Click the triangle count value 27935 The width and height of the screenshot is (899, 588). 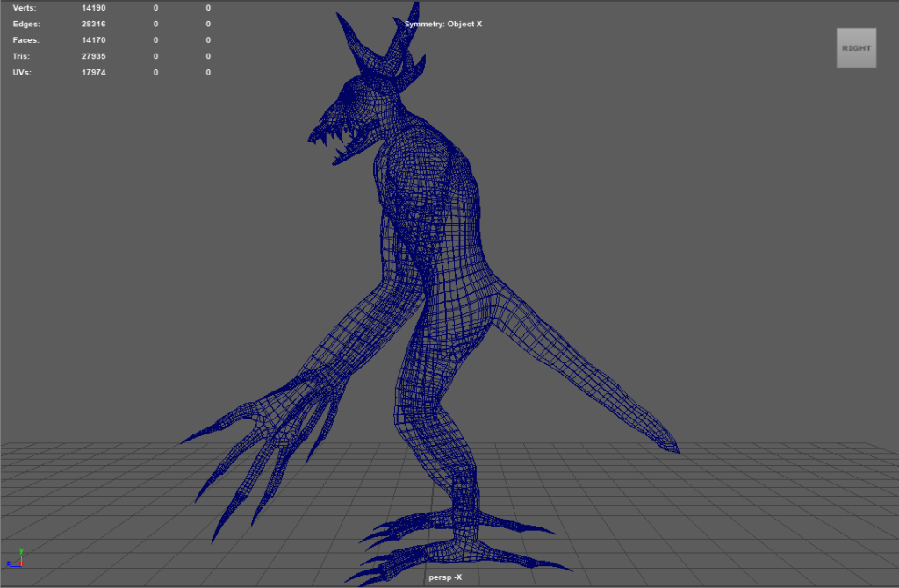tap(94, 56)
